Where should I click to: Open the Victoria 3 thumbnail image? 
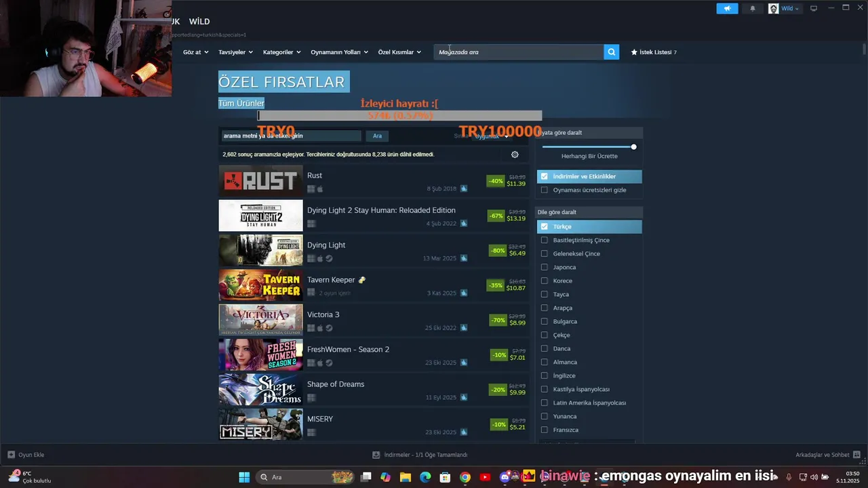(x=260, y=320)
